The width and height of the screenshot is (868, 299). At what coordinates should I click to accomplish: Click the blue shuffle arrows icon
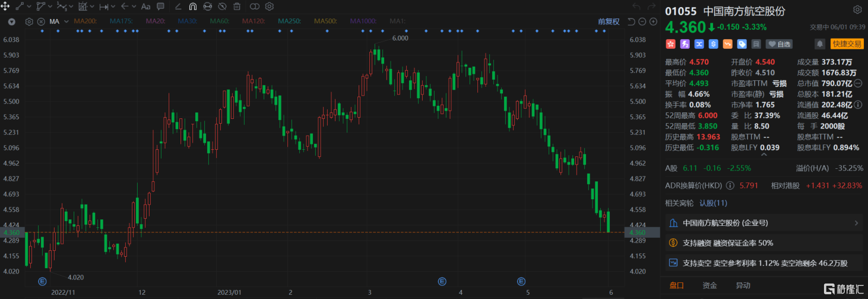click(x=699, y=43)
